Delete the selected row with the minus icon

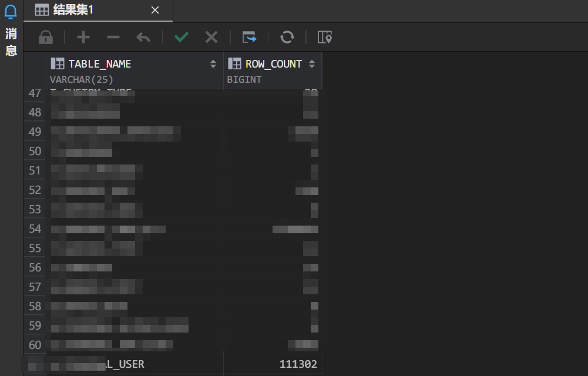(113, 38)
